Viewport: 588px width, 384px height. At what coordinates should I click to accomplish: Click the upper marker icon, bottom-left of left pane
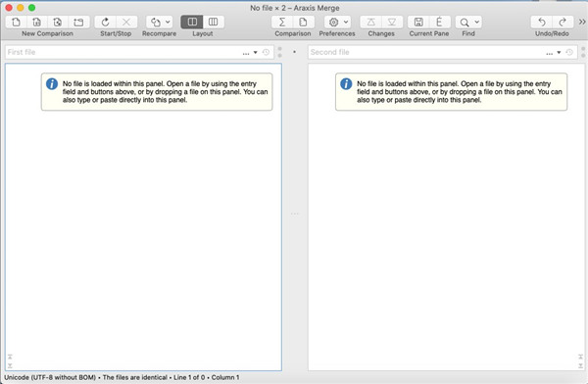pos(10,357)
